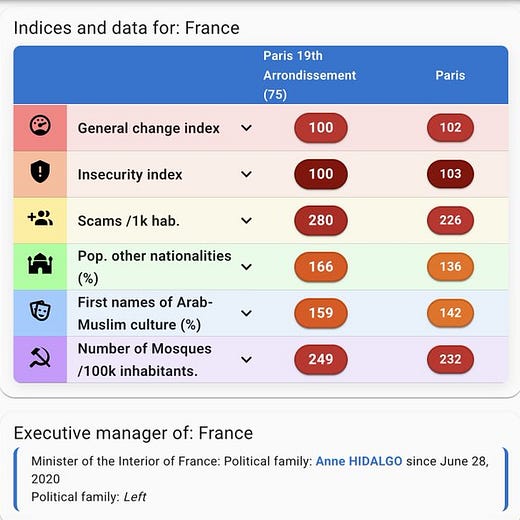Click the speedometer icon for General change index
The width and height of the screenshot is (520, 520).
point(40,126)
